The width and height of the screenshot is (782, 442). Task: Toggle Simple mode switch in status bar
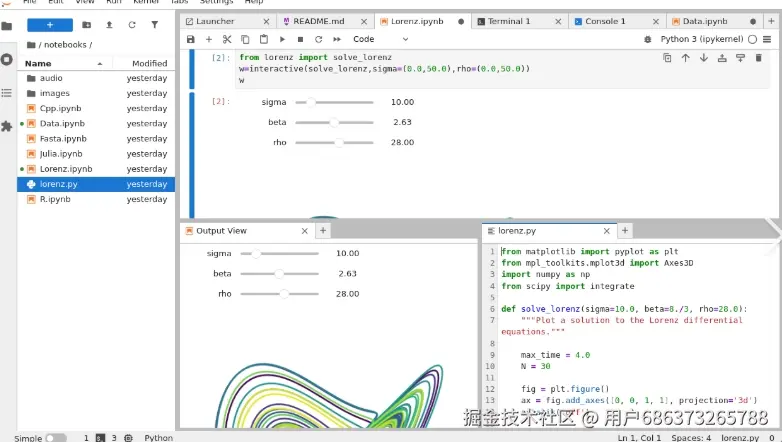[x=56, y=438]
